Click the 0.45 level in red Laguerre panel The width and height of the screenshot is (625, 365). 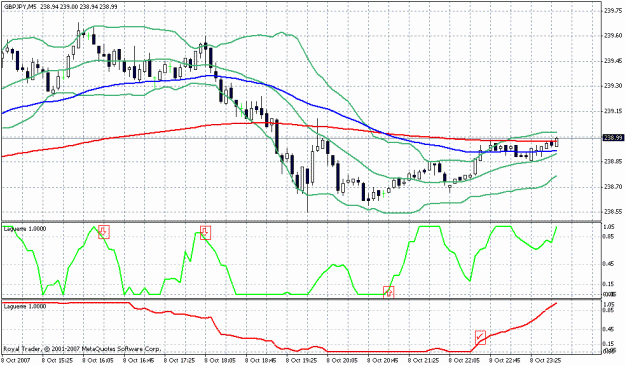(610, 329)
